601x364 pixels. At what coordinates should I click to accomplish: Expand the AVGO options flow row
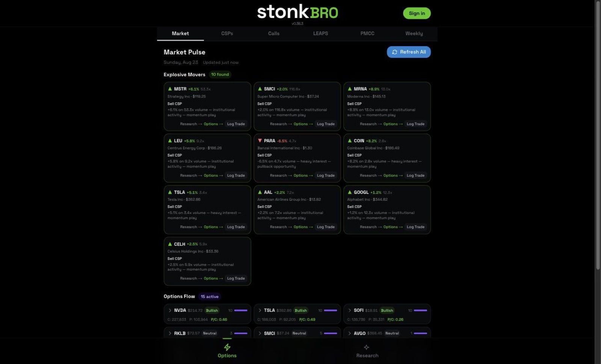[349, 333]
